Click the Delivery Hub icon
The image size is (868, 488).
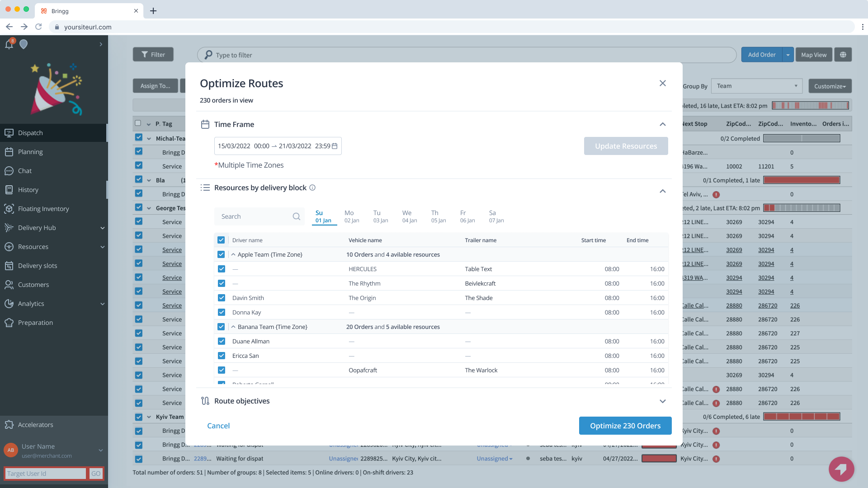[x=9, y=228]
